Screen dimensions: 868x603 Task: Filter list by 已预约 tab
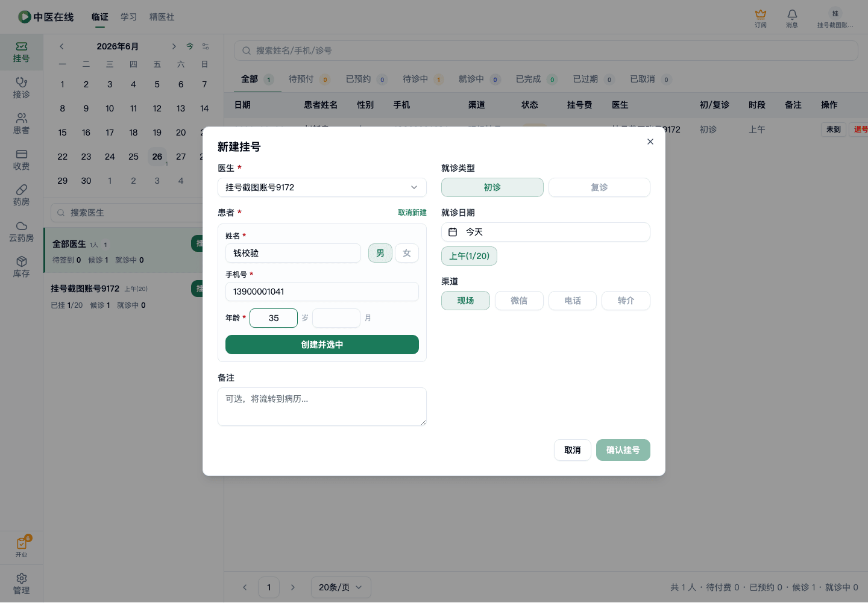366,80
